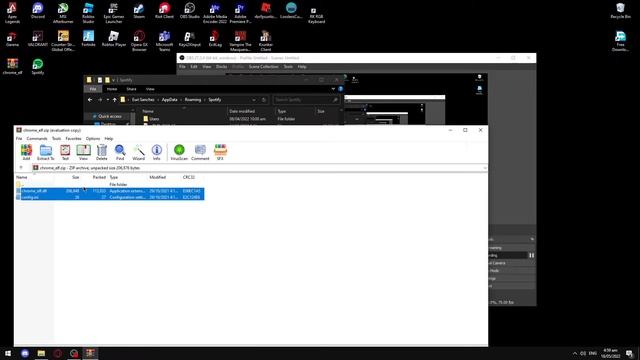Click the Home tab in File Explorer
Screen dimensions: 640x360
(112, 89)
